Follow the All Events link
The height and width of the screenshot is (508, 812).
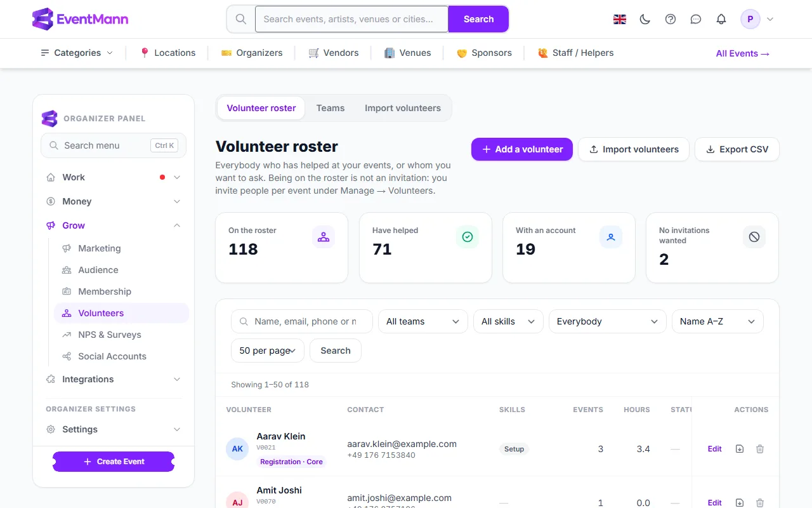[743, 53]
